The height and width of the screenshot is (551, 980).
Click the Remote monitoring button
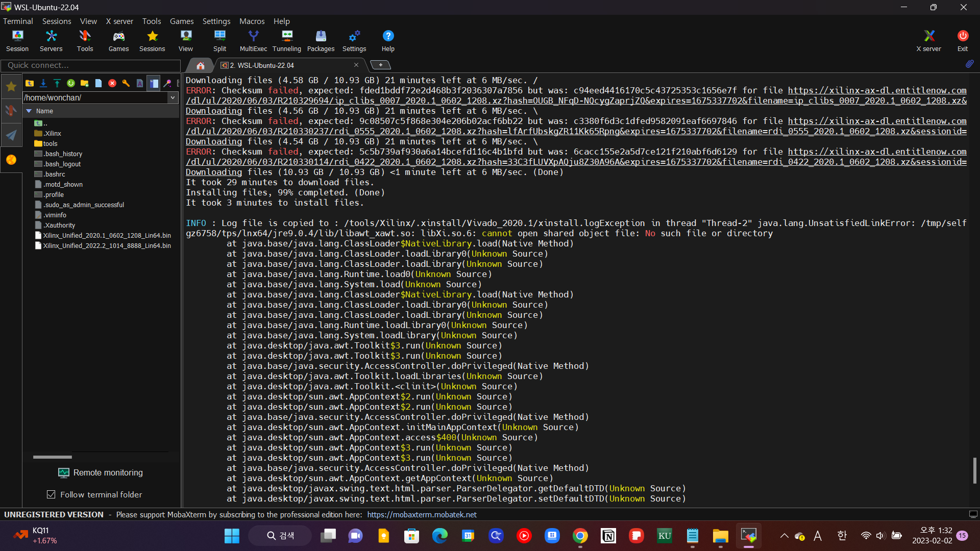[101, 472]
